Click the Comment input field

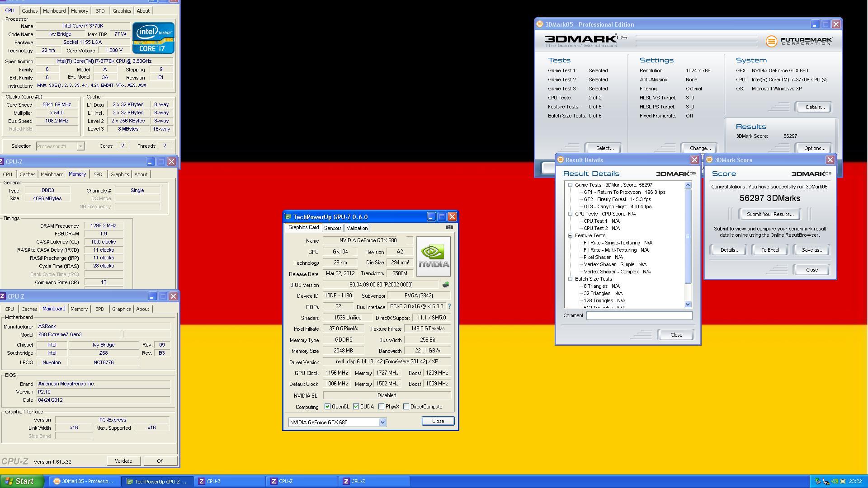[639, 316]
